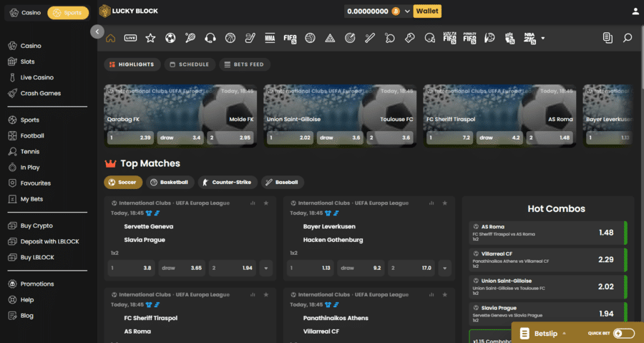Toggle the Quick Bet switch
644x343 pixels.
tap(624, 334)
